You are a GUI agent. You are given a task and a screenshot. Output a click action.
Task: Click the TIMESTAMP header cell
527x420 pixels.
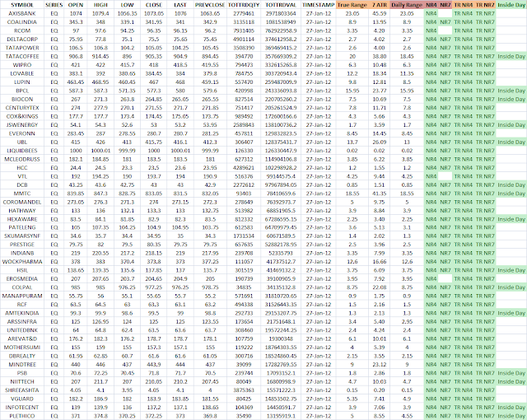(319, 5)
